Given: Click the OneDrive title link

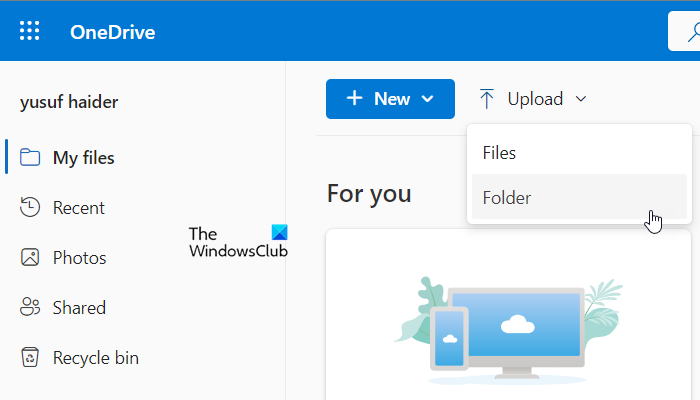Looking at the screenshot, I should tap(112, 32).
